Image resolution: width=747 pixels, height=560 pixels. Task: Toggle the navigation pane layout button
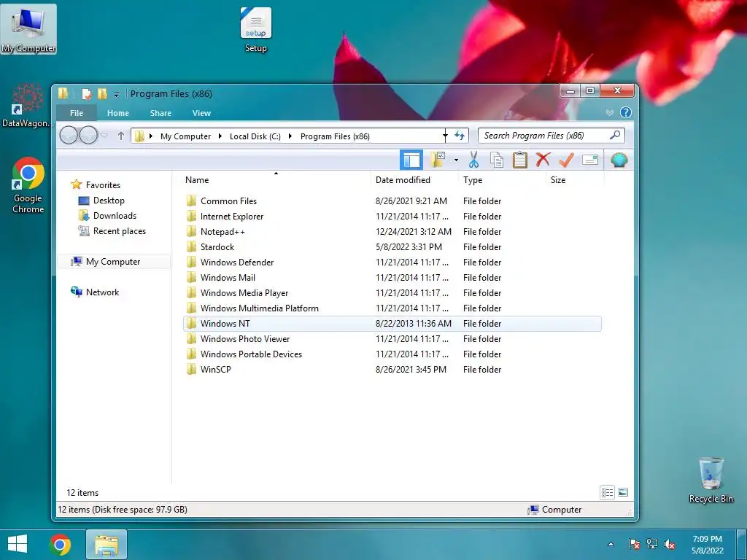pos(411,160)
